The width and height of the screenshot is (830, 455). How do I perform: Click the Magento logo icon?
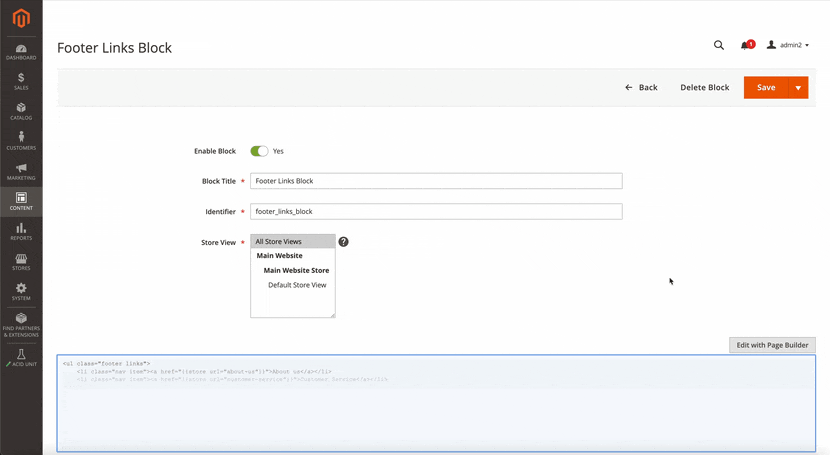(x=21, y=18)
